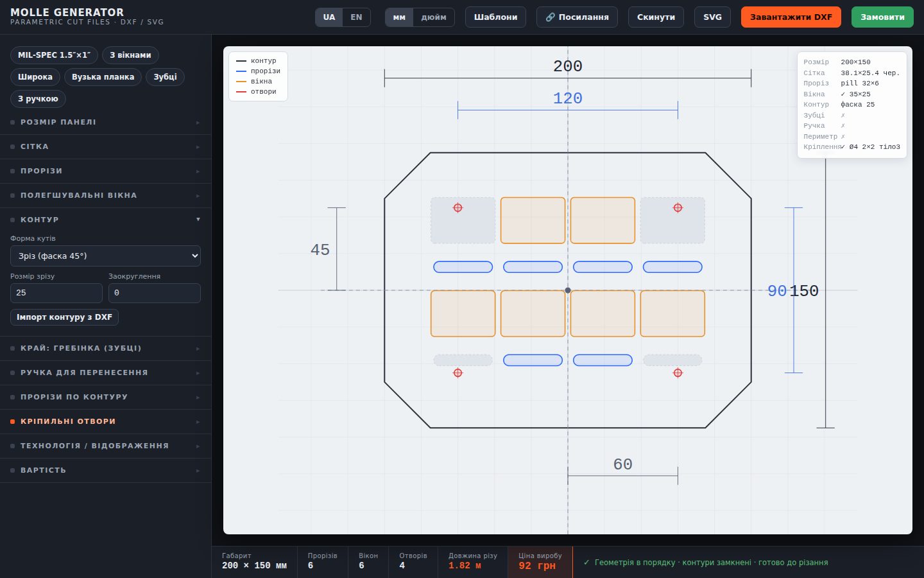Click the upper-left red mounting hole marker

458,207
